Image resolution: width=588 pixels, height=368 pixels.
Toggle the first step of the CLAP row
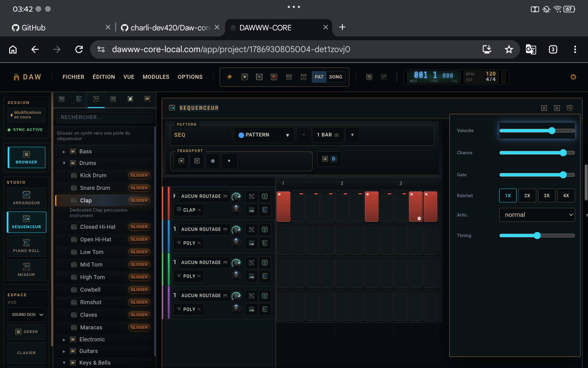283,206
